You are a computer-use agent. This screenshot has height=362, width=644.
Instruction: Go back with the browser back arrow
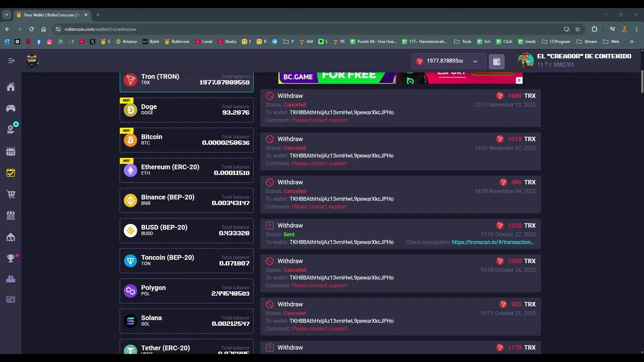[7, 29]
